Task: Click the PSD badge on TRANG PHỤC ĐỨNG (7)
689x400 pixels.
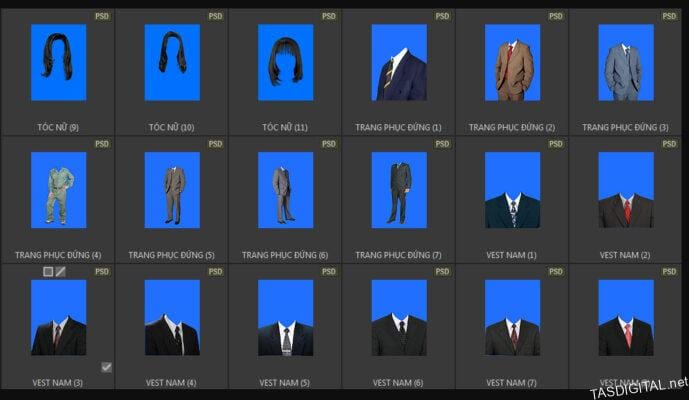Action: [x=442, y=144]
